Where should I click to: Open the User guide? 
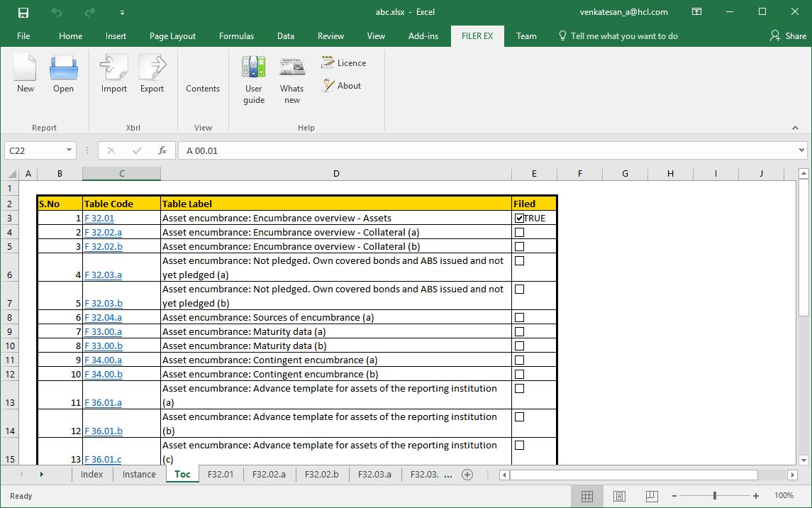coord(254,79)
